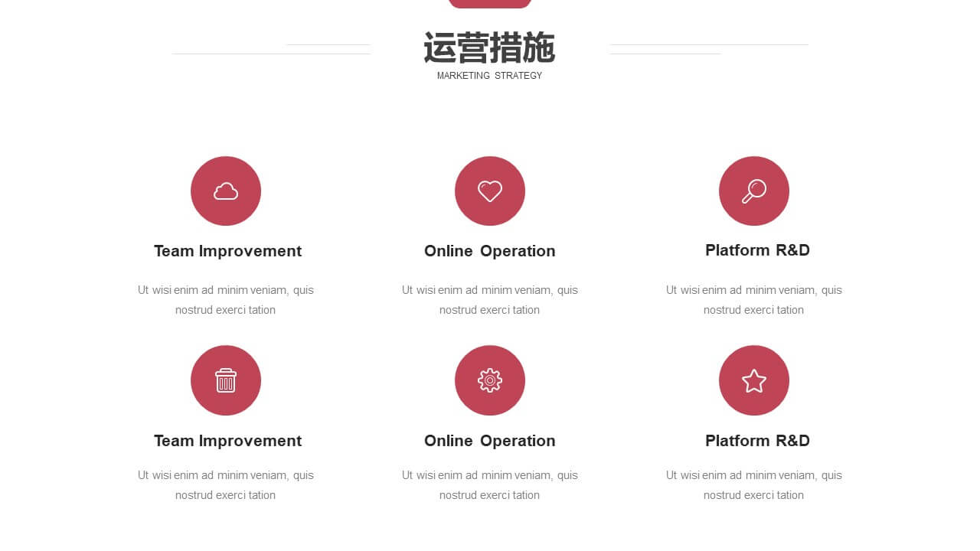Select the heart icon circle
This screenshot has height=551, width=980.
(490, 191)
